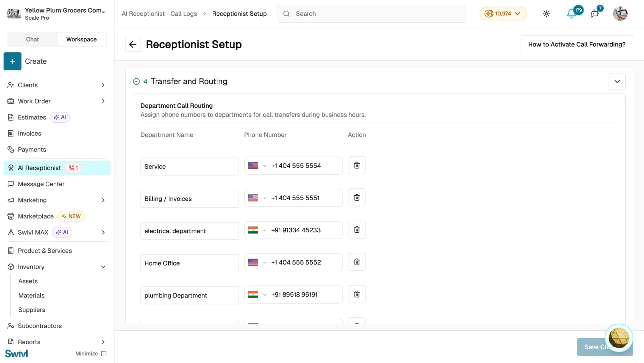Click the AI badge next to Swivl MAX

tap(62, 232)
